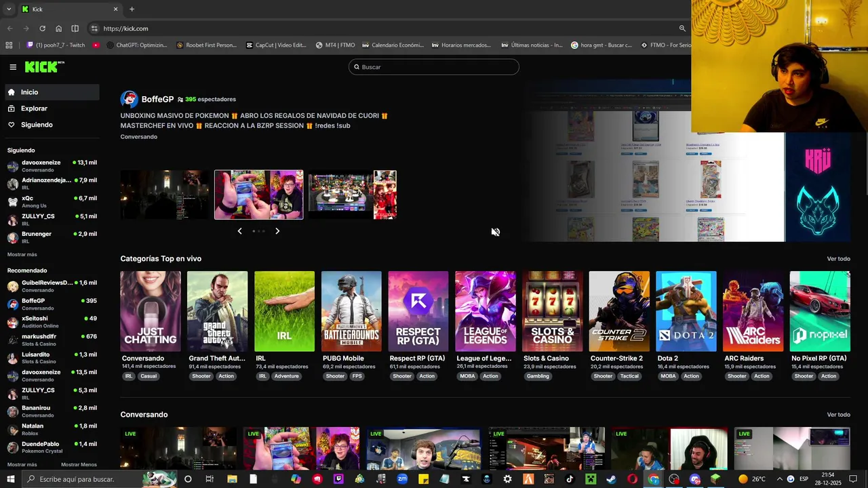Viewport: 868px width, 488px height.
Task: Open BoffeGP streamer name in featured
Action: (x=157, y=100)
